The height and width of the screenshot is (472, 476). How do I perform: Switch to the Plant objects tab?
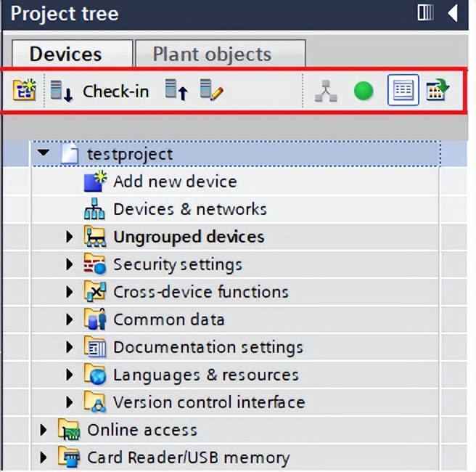[212, 54]
